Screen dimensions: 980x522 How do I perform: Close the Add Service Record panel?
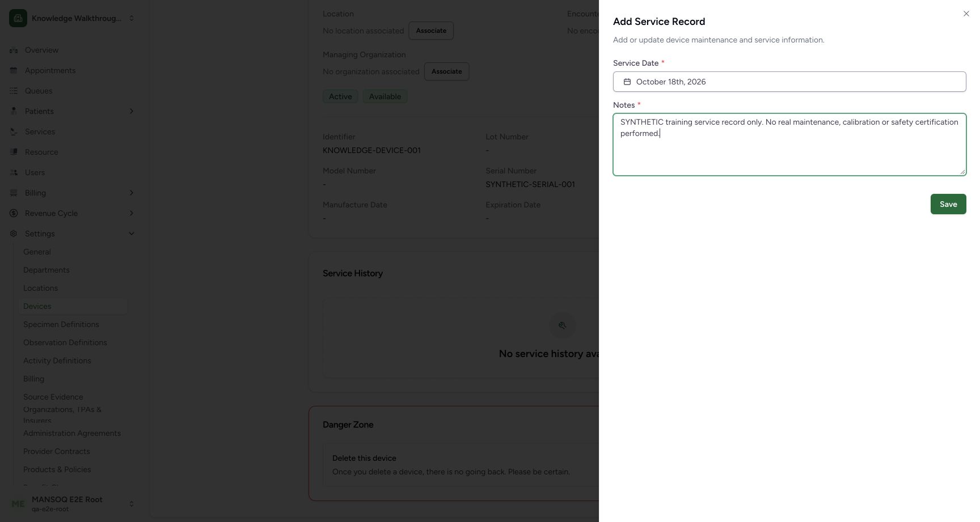coord(966,14)
